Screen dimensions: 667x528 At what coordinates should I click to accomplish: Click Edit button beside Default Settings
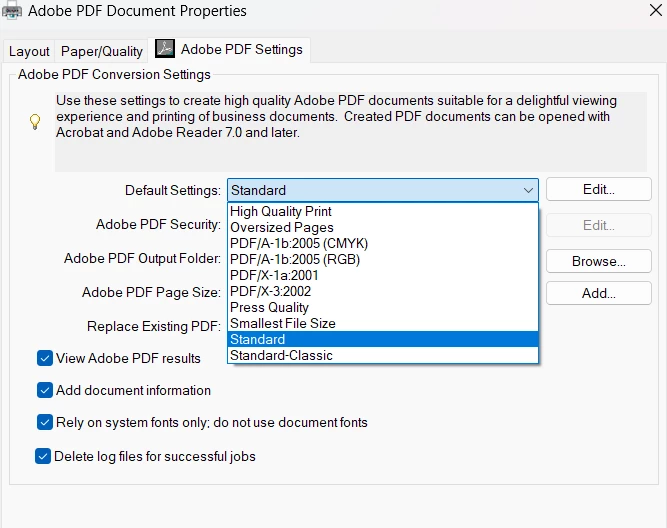point(599,189)
